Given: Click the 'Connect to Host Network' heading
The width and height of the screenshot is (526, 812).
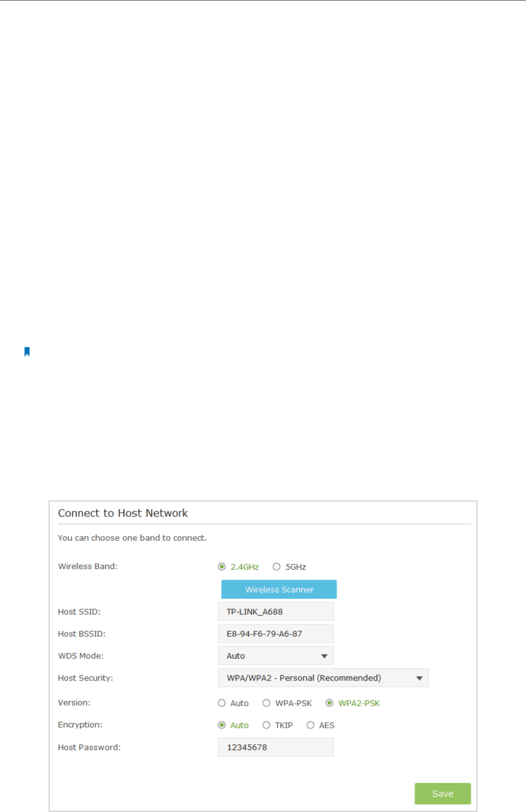Looking at the screenshot, I should (x=123, y=513).
